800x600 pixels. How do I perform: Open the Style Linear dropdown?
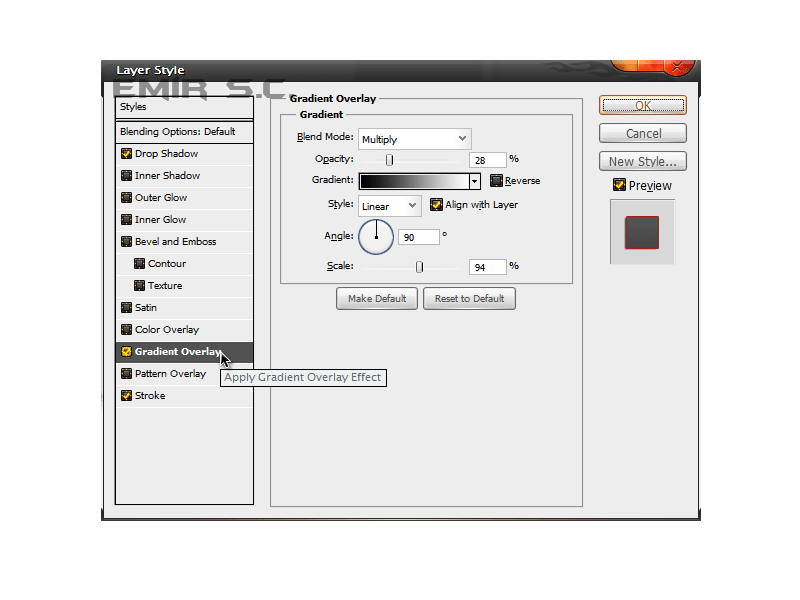390,206
